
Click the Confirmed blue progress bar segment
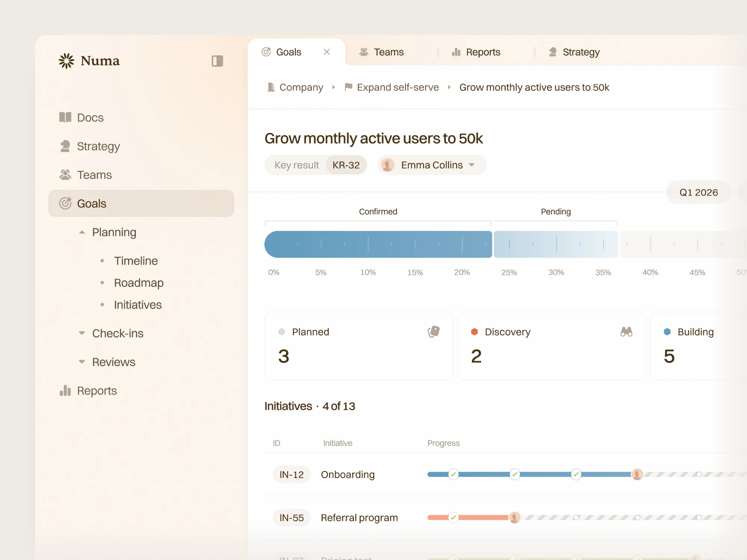coord(378,244)
